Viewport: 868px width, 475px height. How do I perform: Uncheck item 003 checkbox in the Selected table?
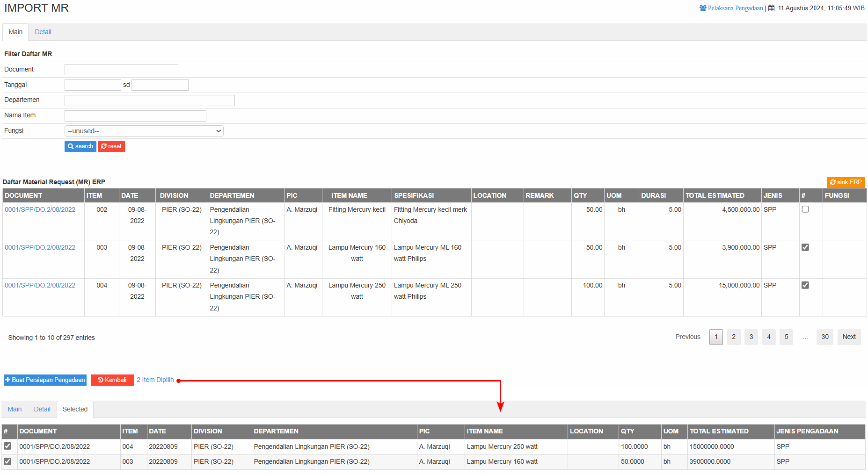click(x=7, y=461)
